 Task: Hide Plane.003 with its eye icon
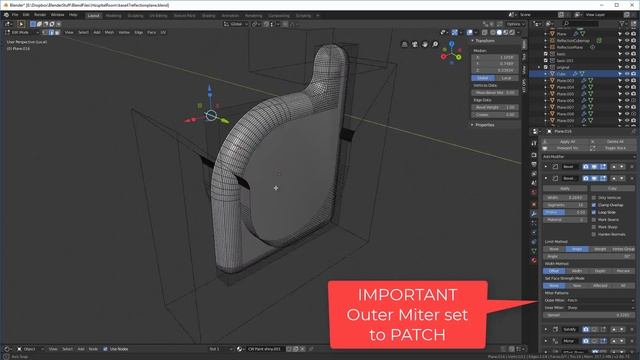point(627,80)
